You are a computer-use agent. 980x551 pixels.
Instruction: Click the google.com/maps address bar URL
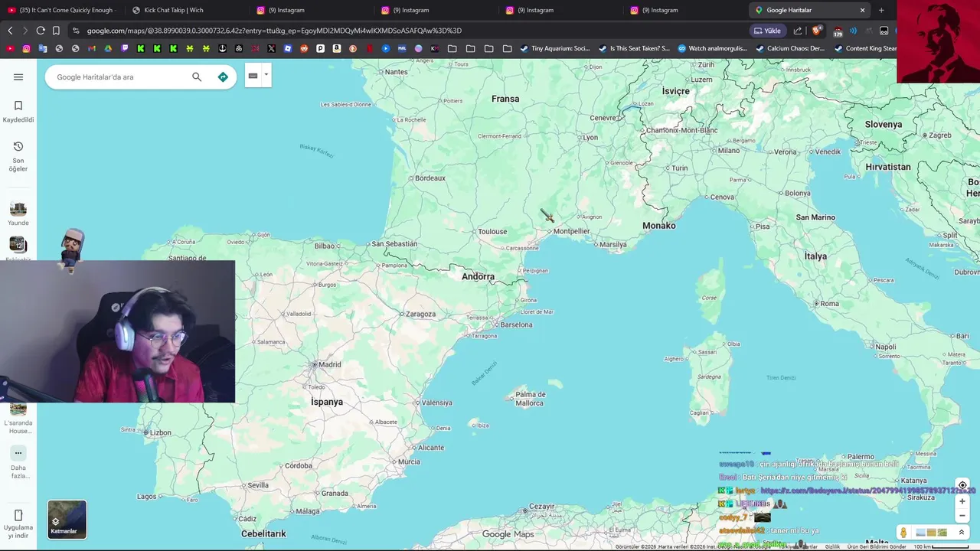tap(274, 31)
